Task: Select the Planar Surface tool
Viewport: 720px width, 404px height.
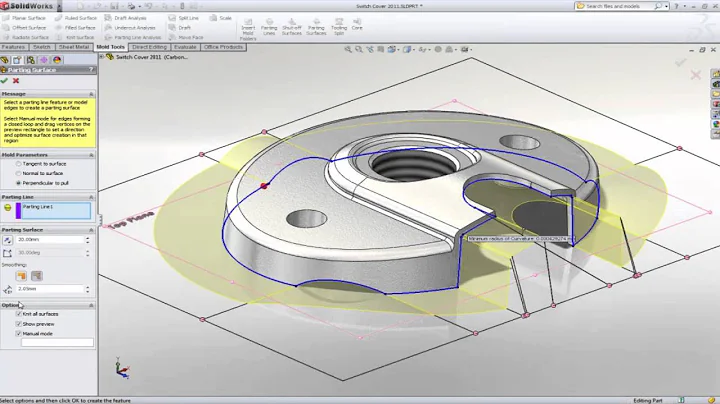Action: click(24, 18)
